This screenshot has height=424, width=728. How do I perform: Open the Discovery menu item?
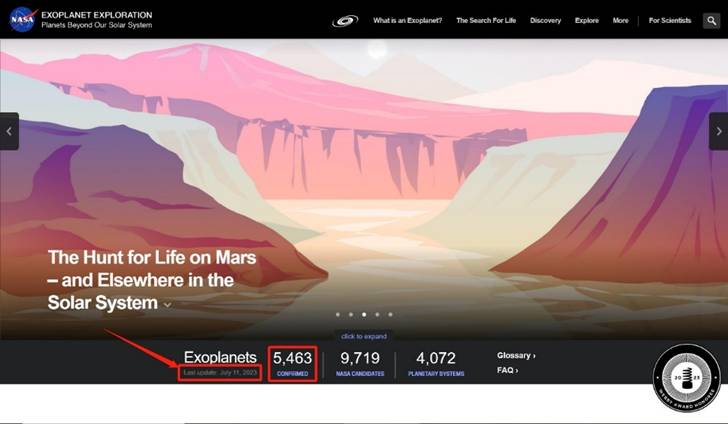click(545, 20)
